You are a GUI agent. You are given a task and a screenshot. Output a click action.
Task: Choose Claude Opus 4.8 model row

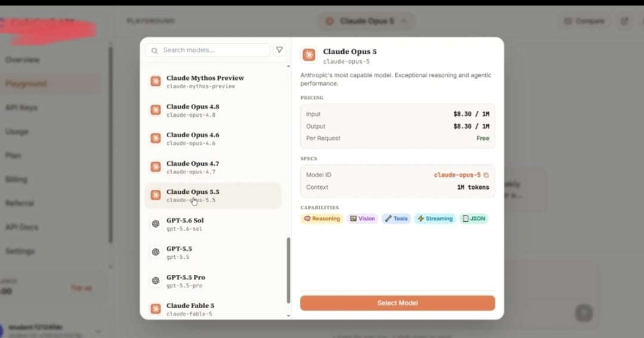click(x=213, y=110)
